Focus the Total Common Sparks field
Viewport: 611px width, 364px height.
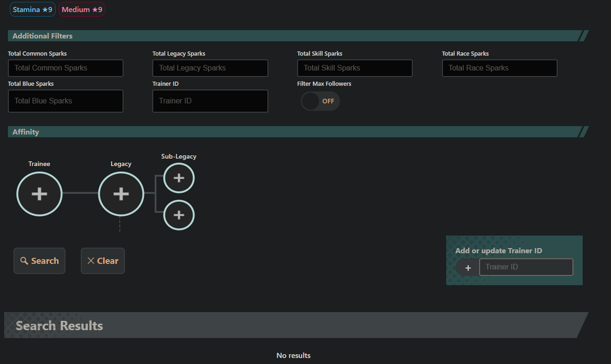coord(65,68)
